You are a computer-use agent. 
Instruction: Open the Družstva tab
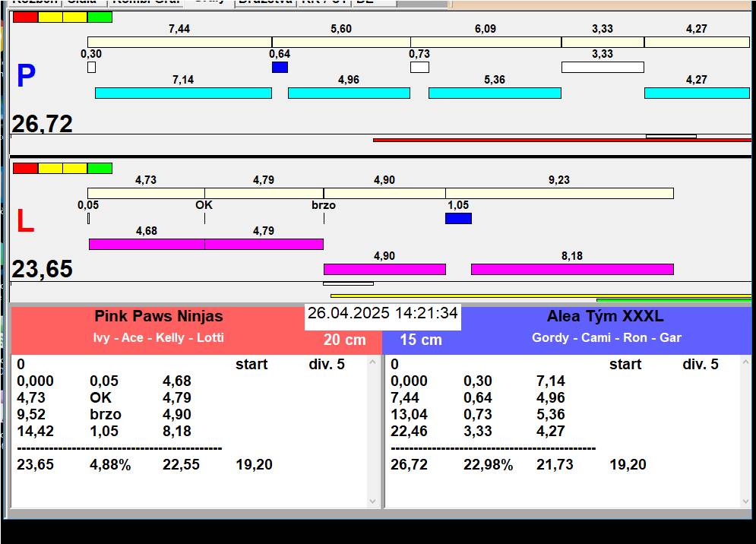[x=264, y=2]
